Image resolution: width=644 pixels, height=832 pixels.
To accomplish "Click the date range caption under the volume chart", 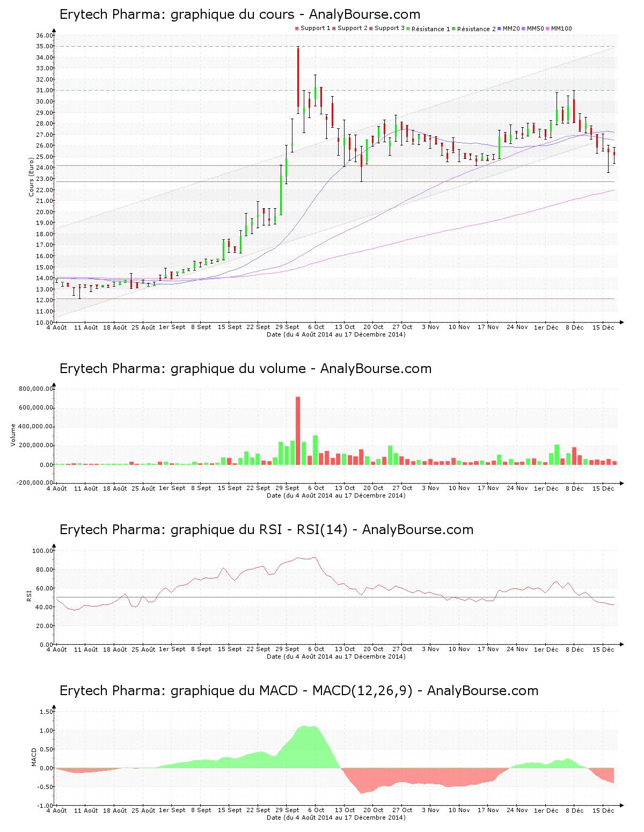I will pos(336,495).
